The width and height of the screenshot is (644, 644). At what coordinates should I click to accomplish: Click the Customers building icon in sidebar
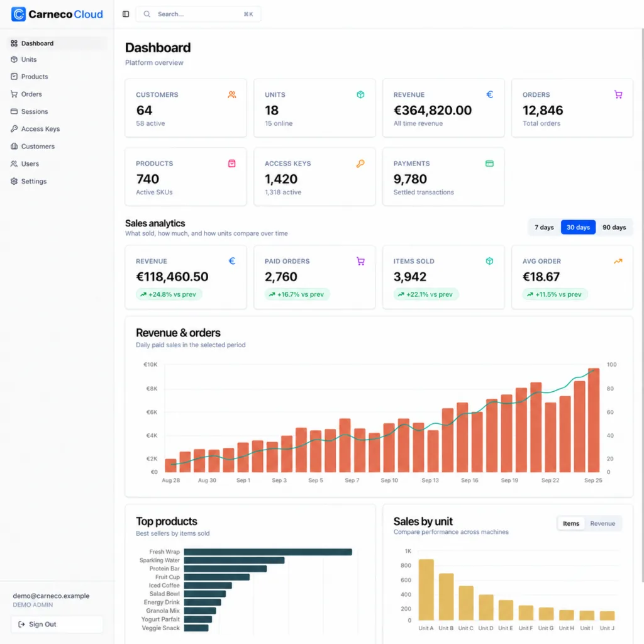click(14, 146)
